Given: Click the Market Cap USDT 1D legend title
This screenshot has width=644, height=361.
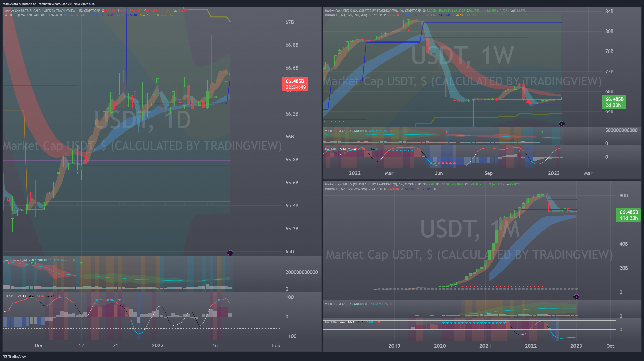Looking at the screenshot, I should [52, 11].
